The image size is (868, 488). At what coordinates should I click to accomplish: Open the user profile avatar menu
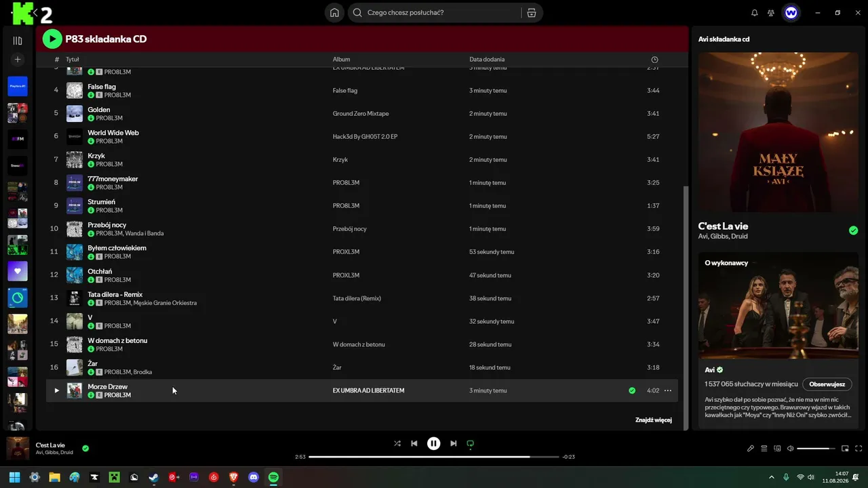pyautogui.click(x=791, y=13)
